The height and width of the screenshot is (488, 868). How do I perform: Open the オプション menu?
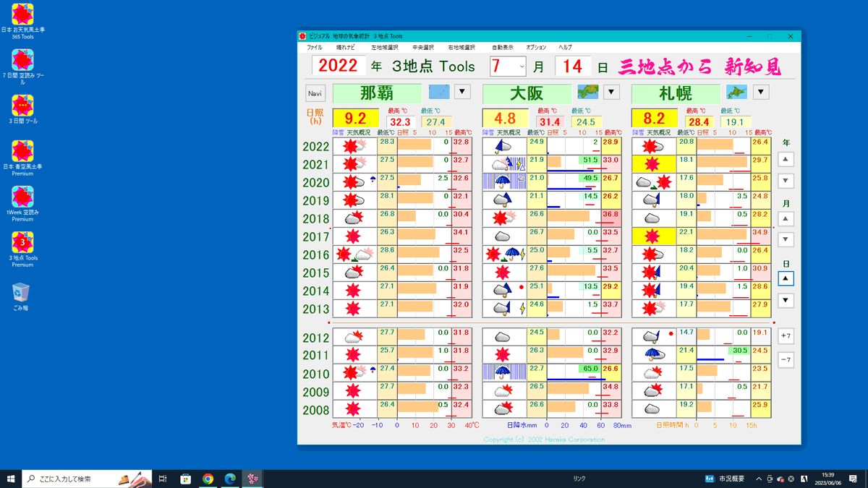tap(536, 48)
